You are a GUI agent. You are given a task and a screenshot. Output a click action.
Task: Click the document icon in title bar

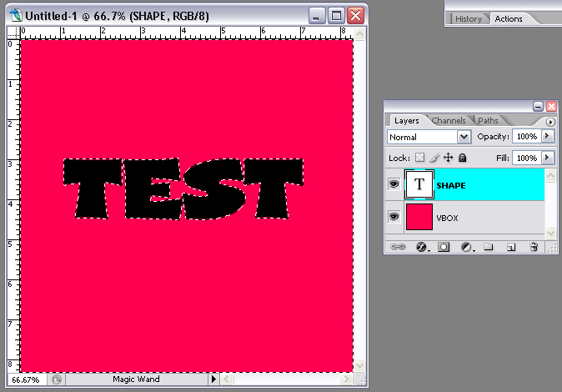pyautogui.click(x=16, y=15)
